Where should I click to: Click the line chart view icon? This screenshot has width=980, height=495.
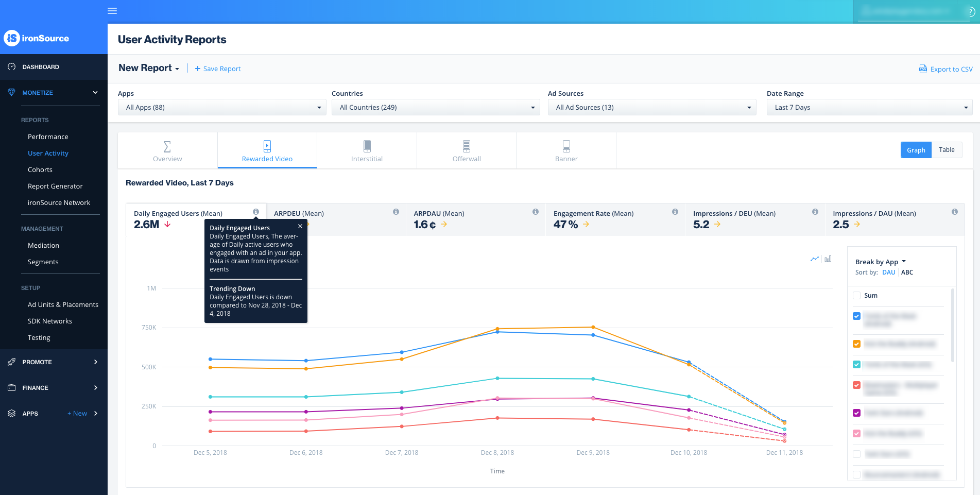[x=814, y=259]
